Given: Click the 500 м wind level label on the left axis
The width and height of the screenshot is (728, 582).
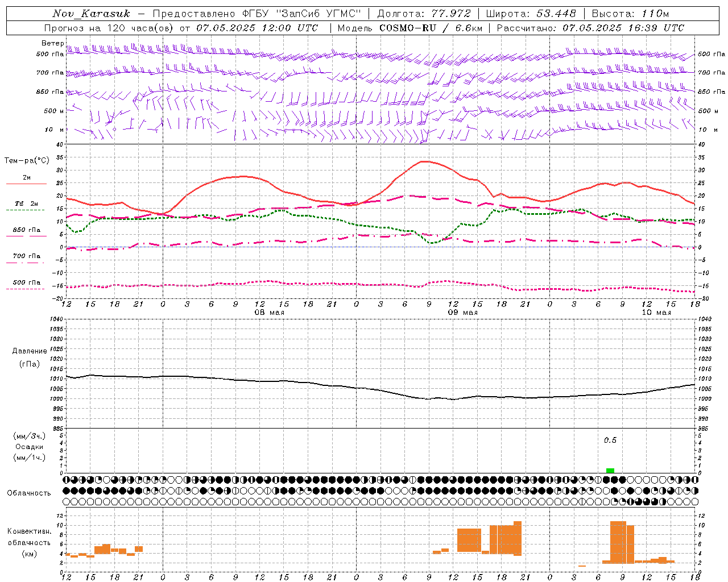Looking at the screenshot, I should [54, 111].
